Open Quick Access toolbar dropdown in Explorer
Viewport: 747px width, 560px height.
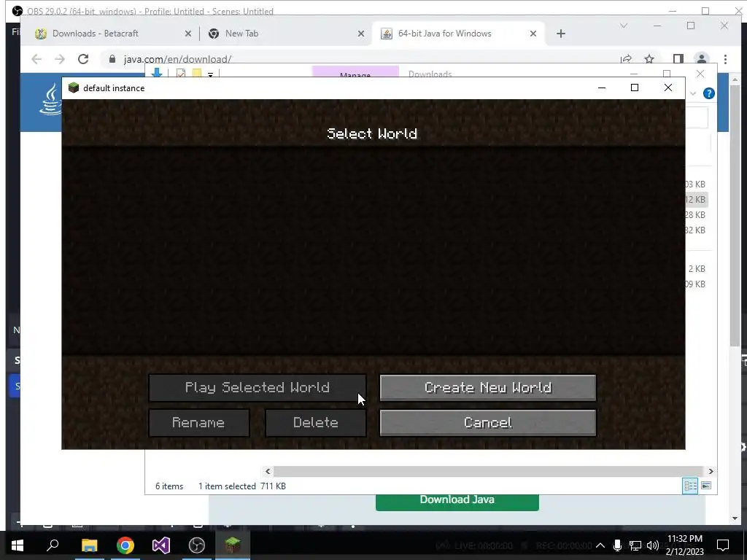tap(210, 74)
